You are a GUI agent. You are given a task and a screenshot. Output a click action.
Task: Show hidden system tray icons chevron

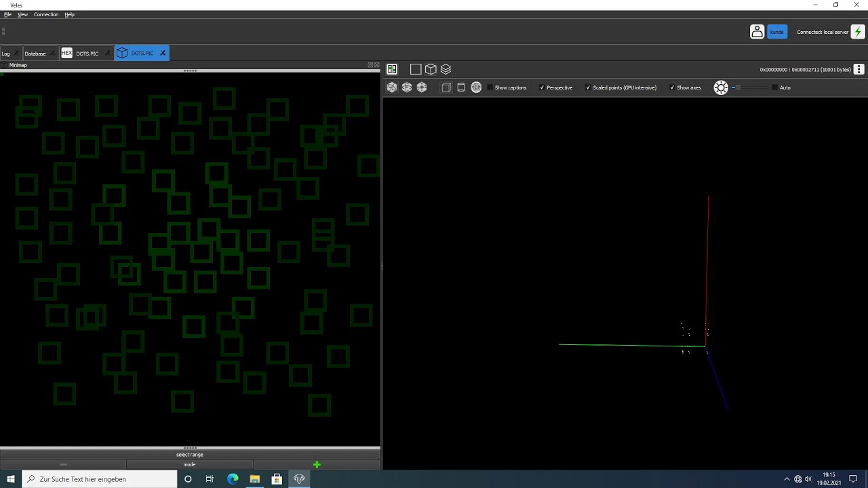tap(787, 479)
